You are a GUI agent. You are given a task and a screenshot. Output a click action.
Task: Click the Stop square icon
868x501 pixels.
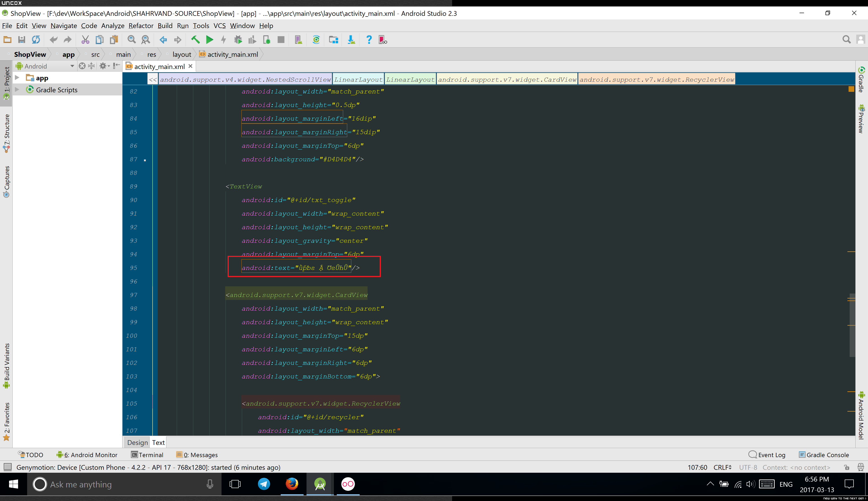(281, 40)
